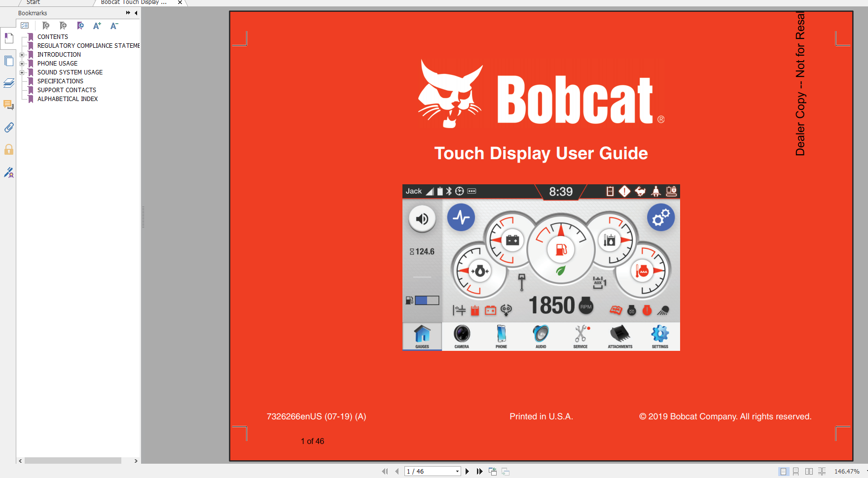The width and height of the screenshot is (868, 478).
Task: Open the Bookmarks panel options menu
Action: coord(25,26)
